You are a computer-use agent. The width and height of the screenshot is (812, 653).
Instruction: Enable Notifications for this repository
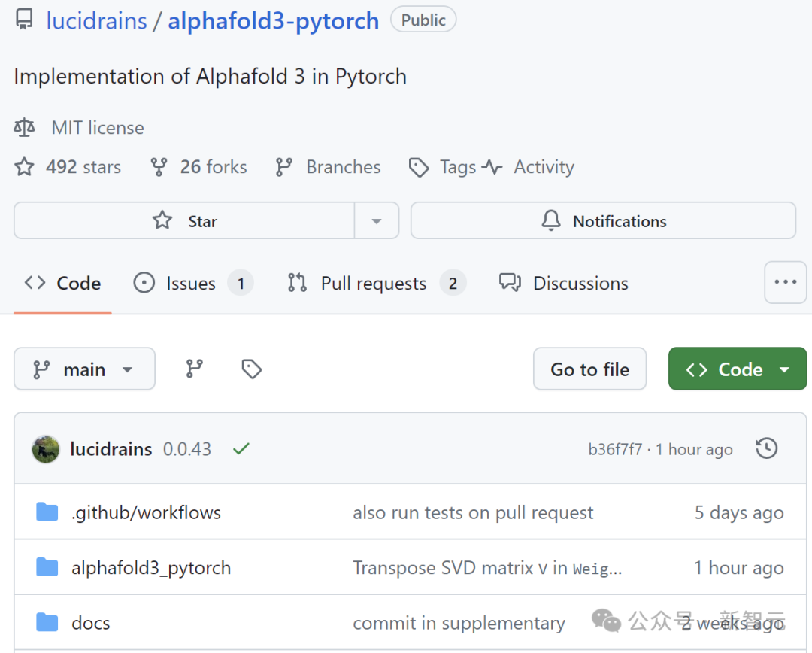tap(603, 220)
